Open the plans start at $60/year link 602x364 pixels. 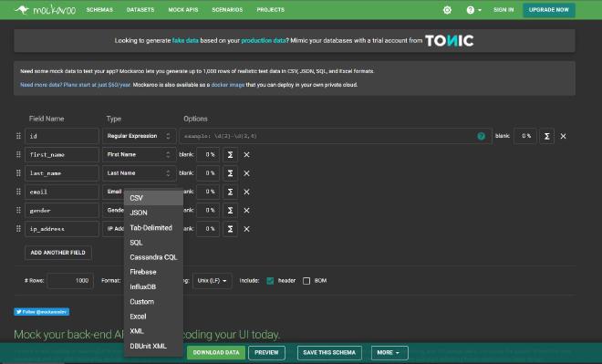(75, 85)
